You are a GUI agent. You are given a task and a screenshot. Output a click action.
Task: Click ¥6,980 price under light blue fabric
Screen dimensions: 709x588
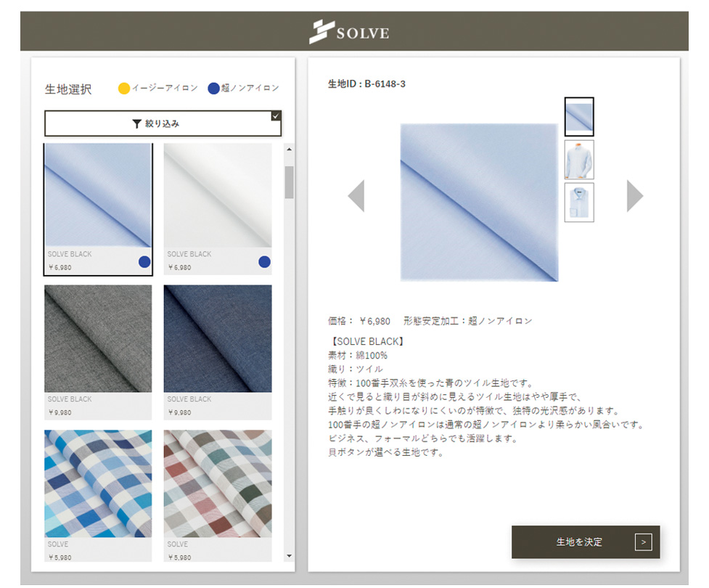(x=60, y=267)
